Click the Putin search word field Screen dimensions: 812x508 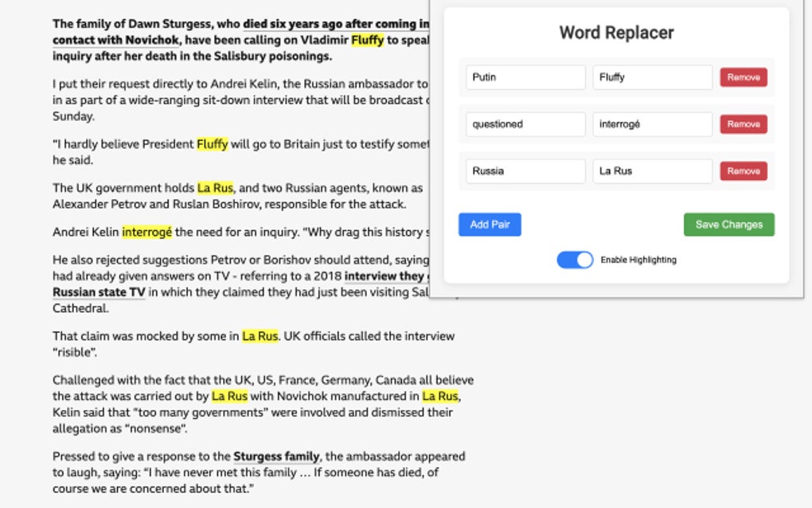pyautogui.click(x=525, y=76)
